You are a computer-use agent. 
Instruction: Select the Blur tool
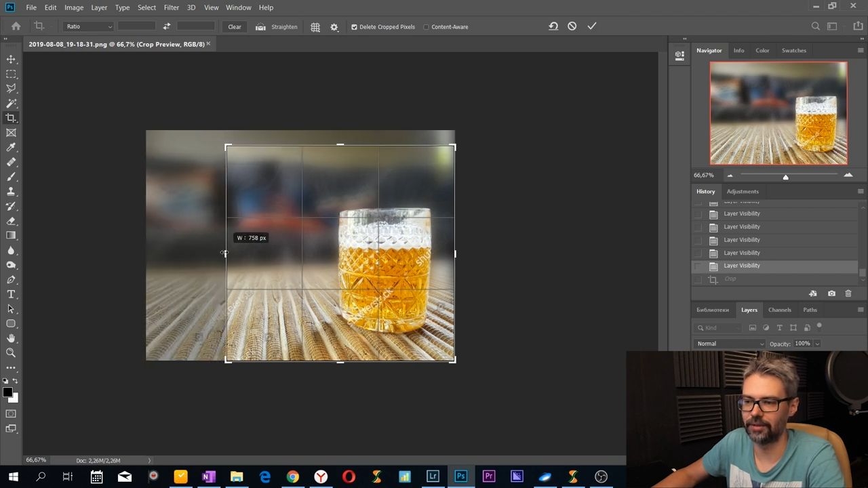coord(11,250)
